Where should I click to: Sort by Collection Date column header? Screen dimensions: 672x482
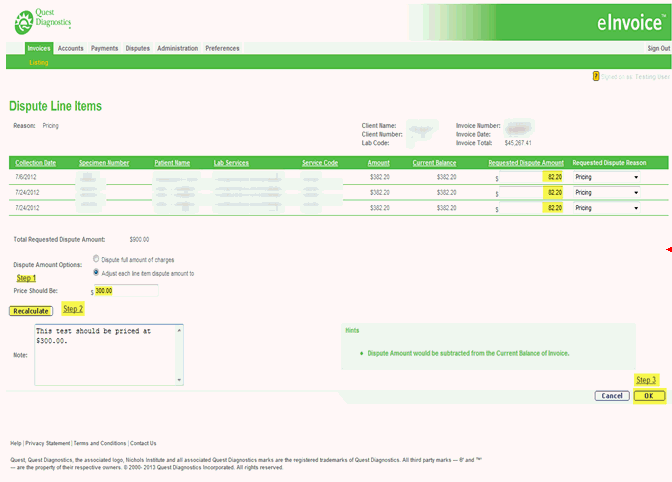[36, 162]
